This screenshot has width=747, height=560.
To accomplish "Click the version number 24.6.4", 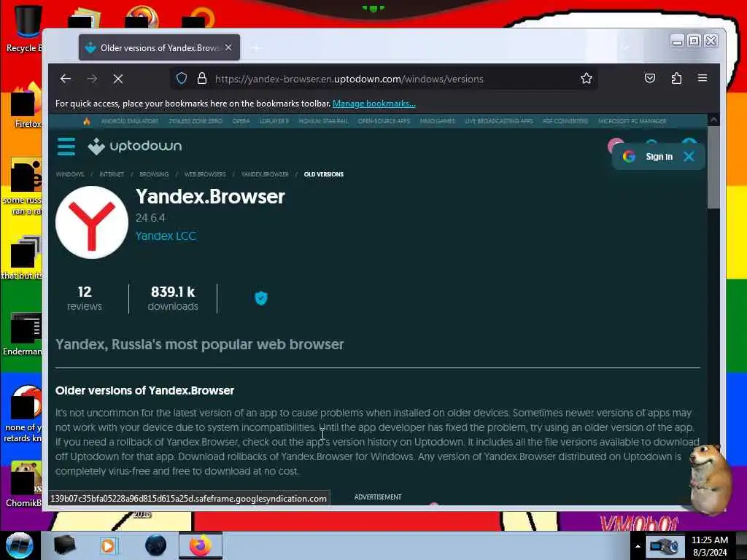I will [150, 218].
